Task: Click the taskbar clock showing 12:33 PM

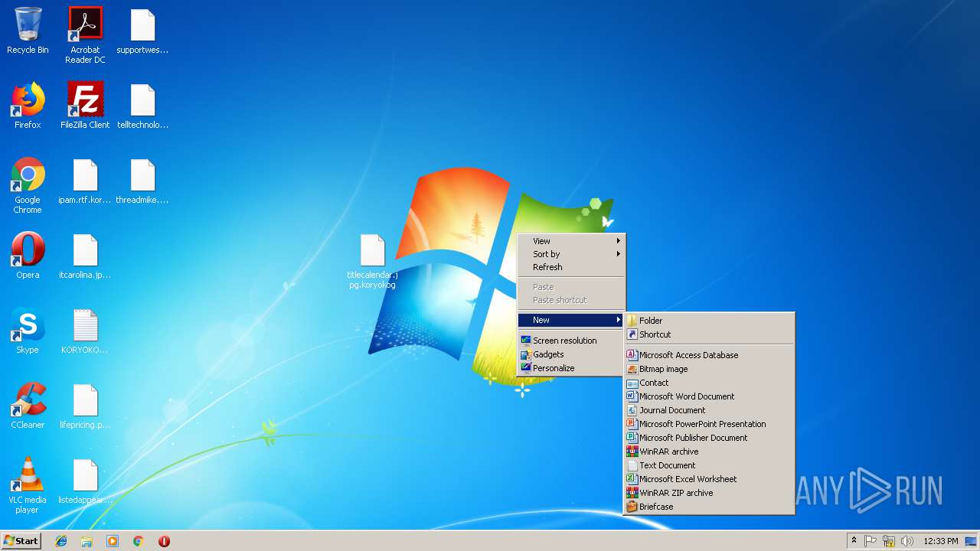Action: pos(940,541)
